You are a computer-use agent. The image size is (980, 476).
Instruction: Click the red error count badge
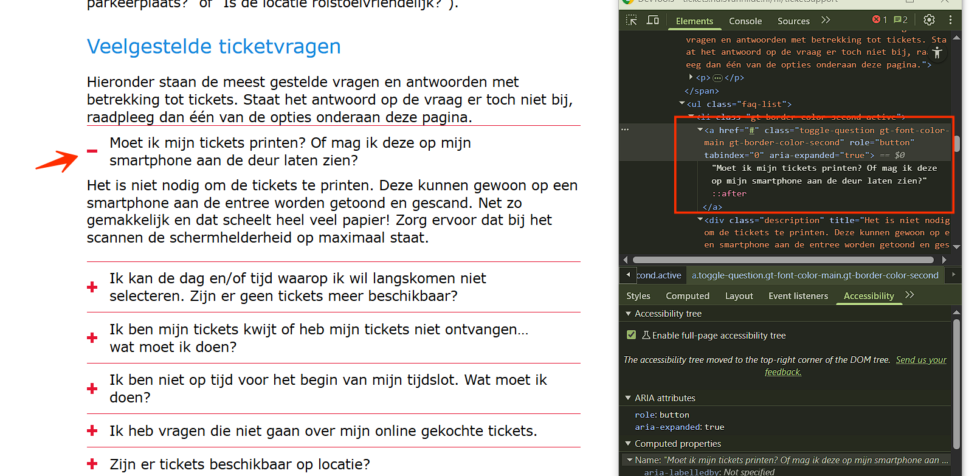(879, 19)
